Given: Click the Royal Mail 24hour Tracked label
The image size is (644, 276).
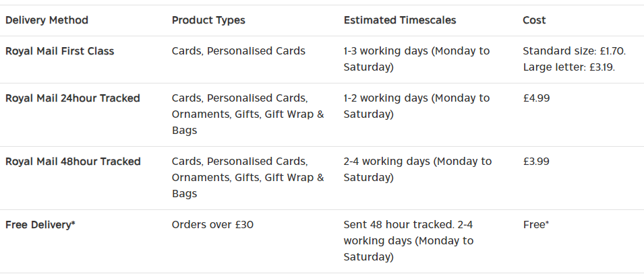Looking at the screenshot, I should (73, 98).
